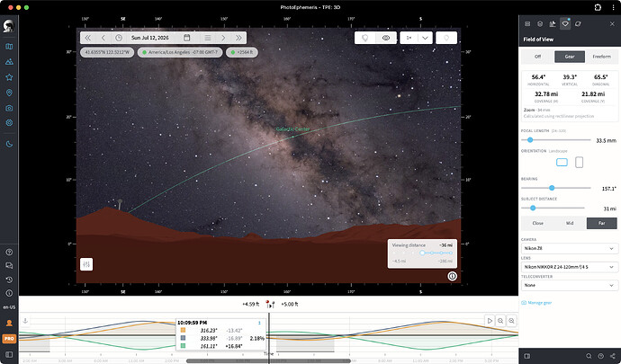Open display adjustment sliders button
Viewport: 621px width, 364px height.
tap(86, 264)
